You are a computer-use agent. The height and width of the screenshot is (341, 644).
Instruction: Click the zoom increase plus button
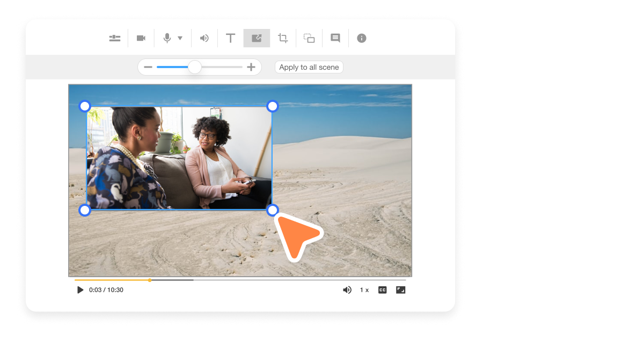point(251,67)
